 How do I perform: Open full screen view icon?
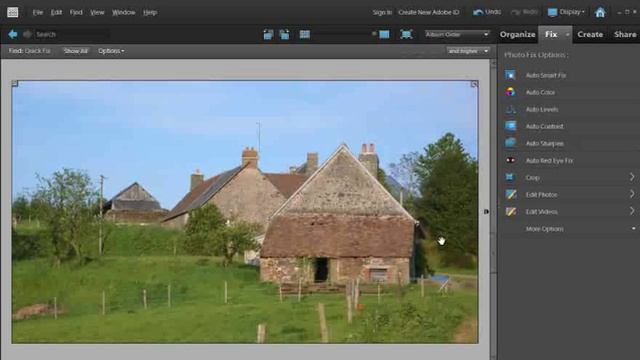(406, 34)
